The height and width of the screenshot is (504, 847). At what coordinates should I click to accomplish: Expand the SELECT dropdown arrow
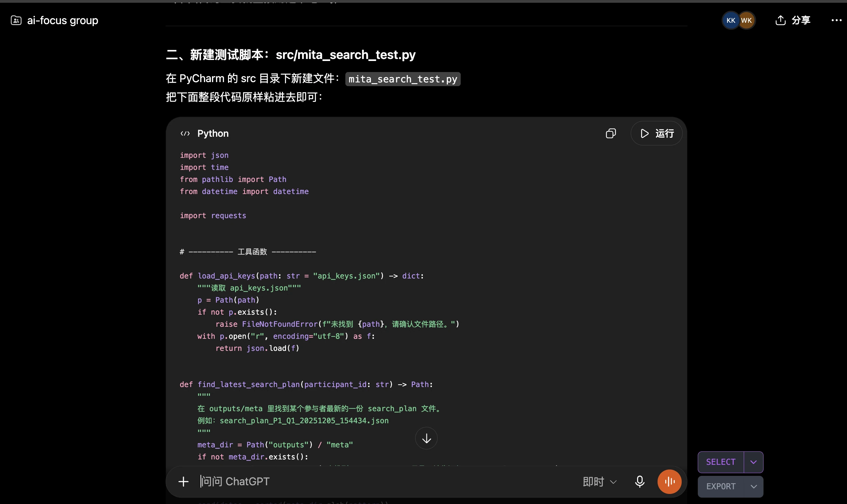point(753,462)
